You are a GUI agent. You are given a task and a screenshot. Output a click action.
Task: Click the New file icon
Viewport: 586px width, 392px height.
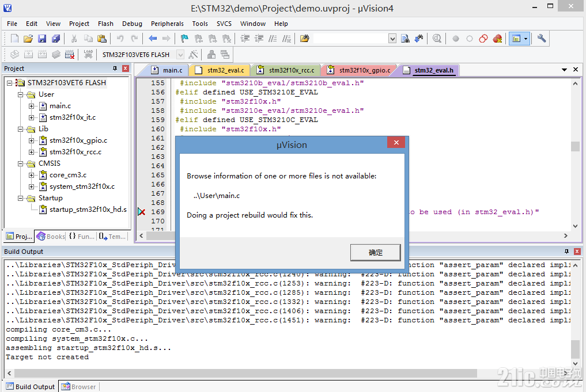click(x=14, y=39)
